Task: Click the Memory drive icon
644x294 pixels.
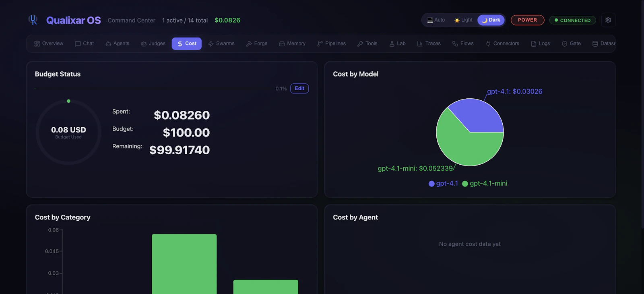Action: click(282, 44)
